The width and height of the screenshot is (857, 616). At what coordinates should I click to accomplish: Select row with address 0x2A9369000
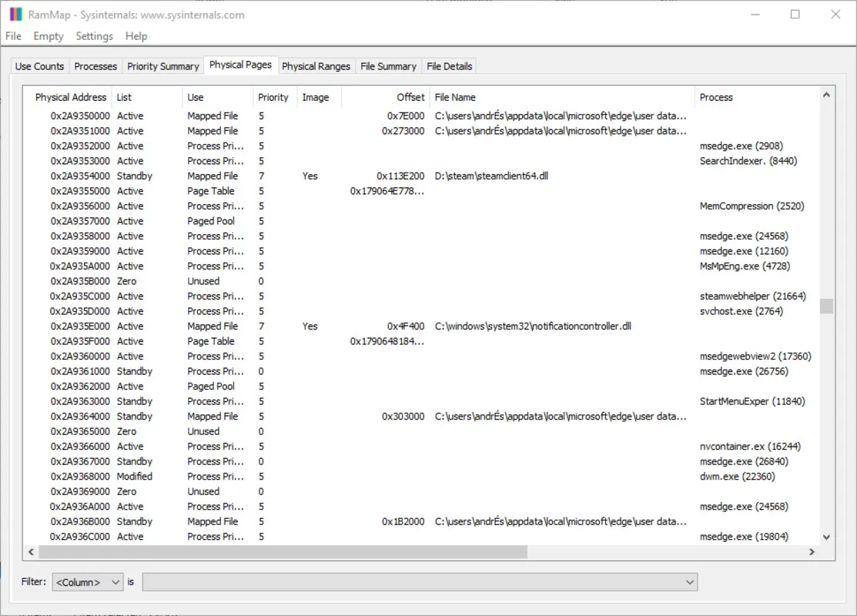pyautogui.click(x=421, y=492)
